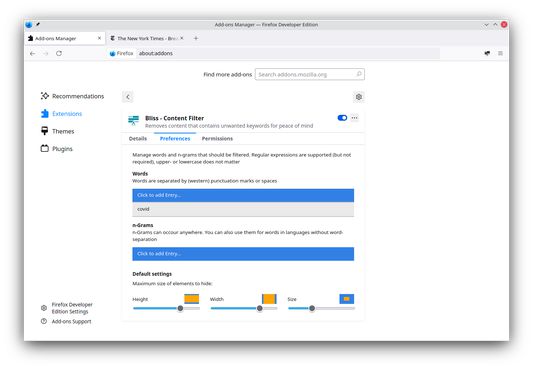The width and height of the screenshot is (533, 369).
Task: Maximize the Firefox window
Action: coord(495,24)
